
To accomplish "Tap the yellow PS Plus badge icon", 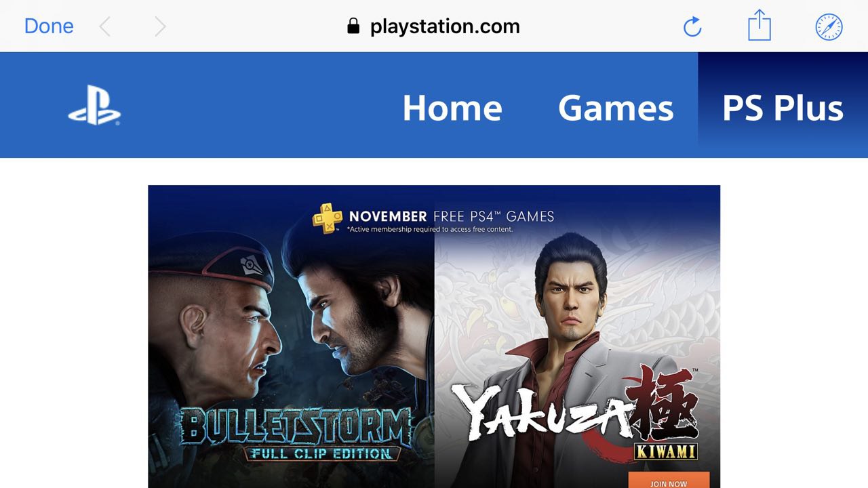I will [328, 218].
